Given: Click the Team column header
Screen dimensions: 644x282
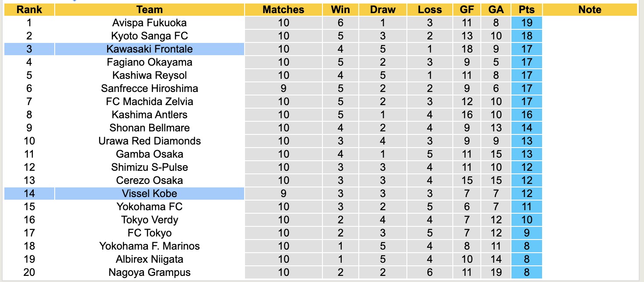Looking at the screenshot, I should pyautogui.click(x=149, y=10).
